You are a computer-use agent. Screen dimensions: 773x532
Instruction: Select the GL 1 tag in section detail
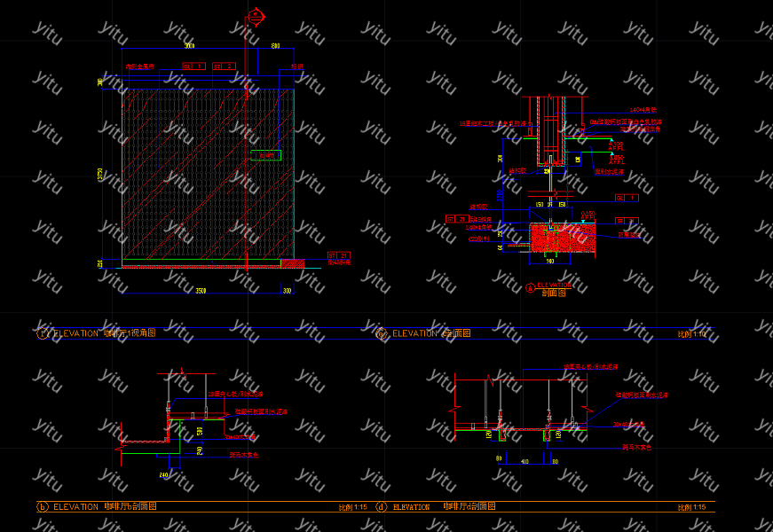(627, 198)
